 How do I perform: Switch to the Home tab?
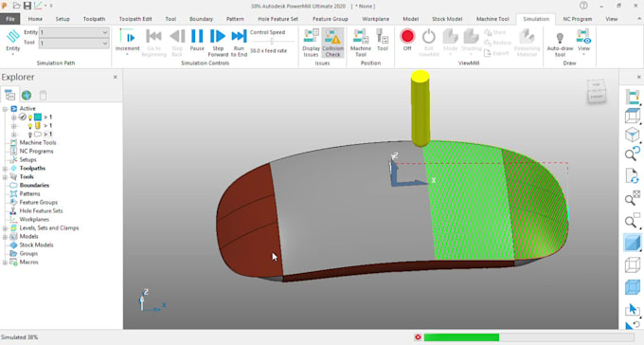click(x=35, y=19)
